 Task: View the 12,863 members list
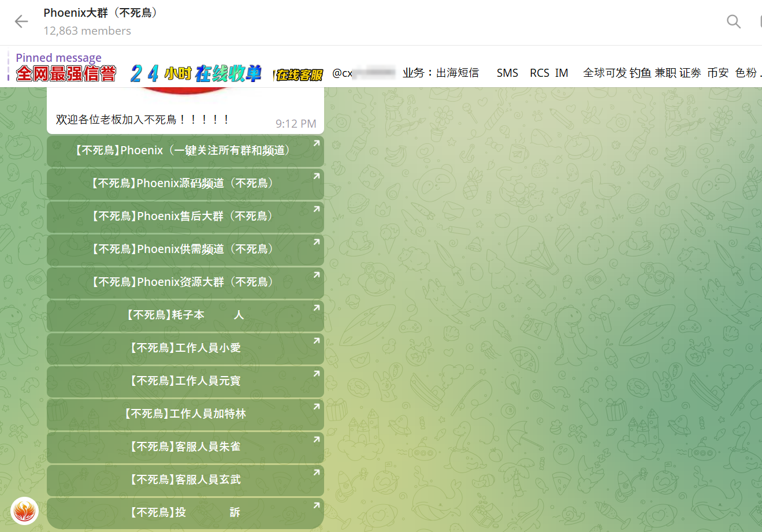pyautogui.click(x=87, y=31)
